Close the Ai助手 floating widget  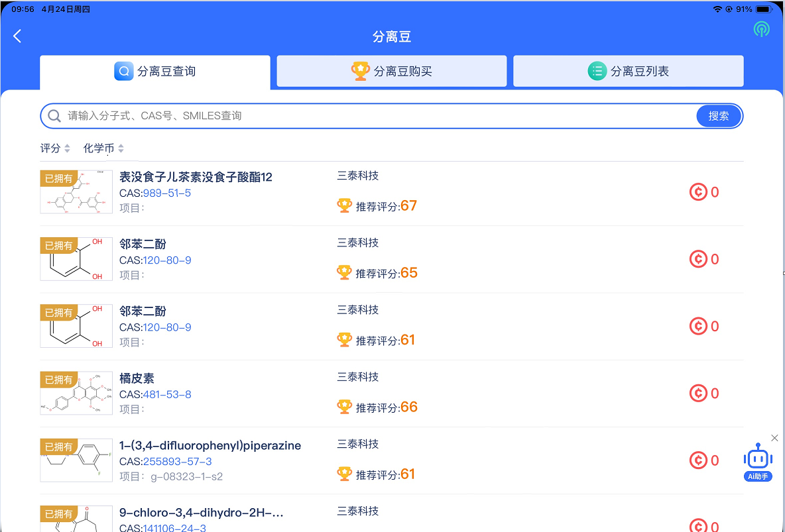pyautogui.click(x=774, y=438)
